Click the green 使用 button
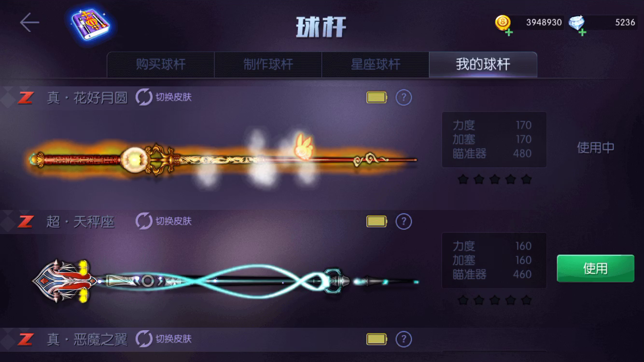Image resolution: width=644 pixels, height=362 pixels. 595,268
